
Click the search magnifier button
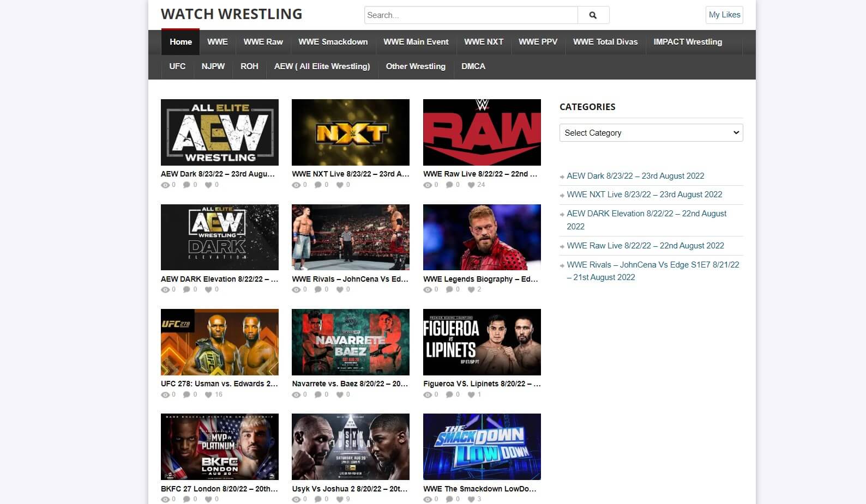pyautogui.click(x=593, y=15)
